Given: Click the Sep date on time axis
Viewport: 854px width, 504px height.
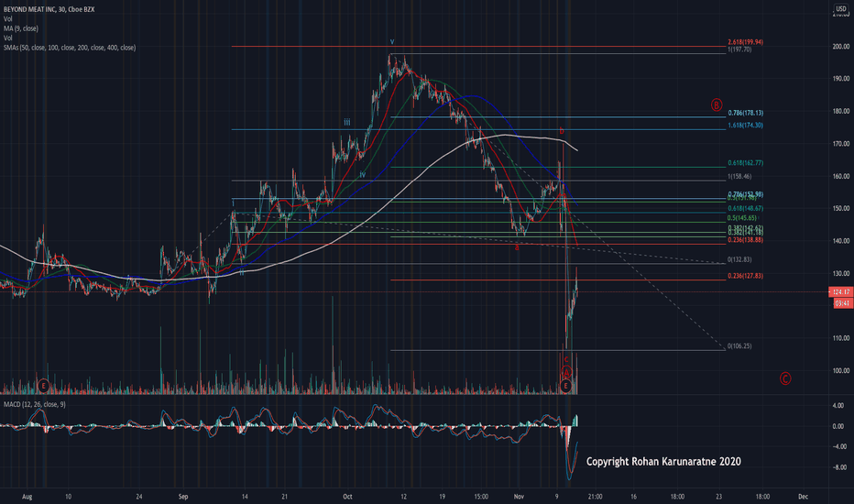Looking at the screenshot, I should 183,497.
